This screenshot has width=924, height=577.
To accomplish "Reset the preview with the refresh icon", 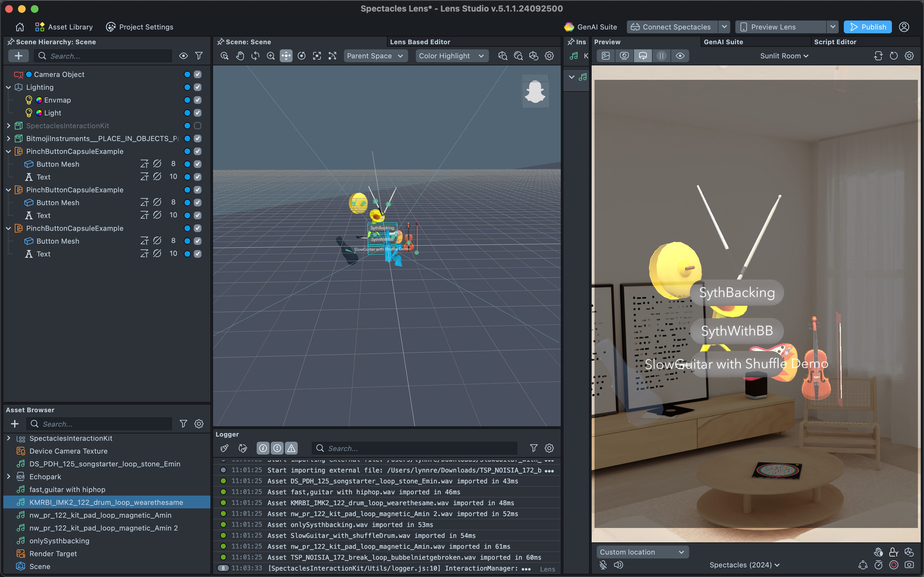I will [x=894, y=56].
